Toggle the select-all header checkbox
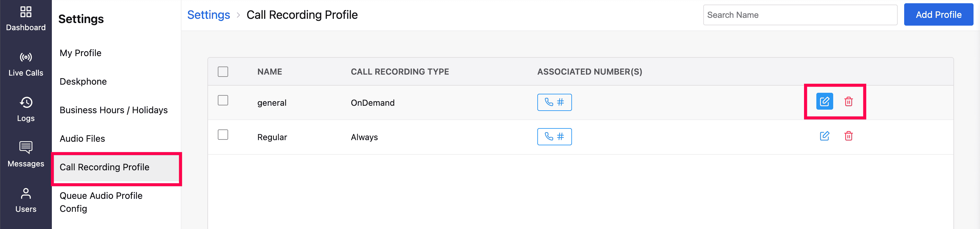Viewport: 980px width, 229px height. click(x=223, y=72)
